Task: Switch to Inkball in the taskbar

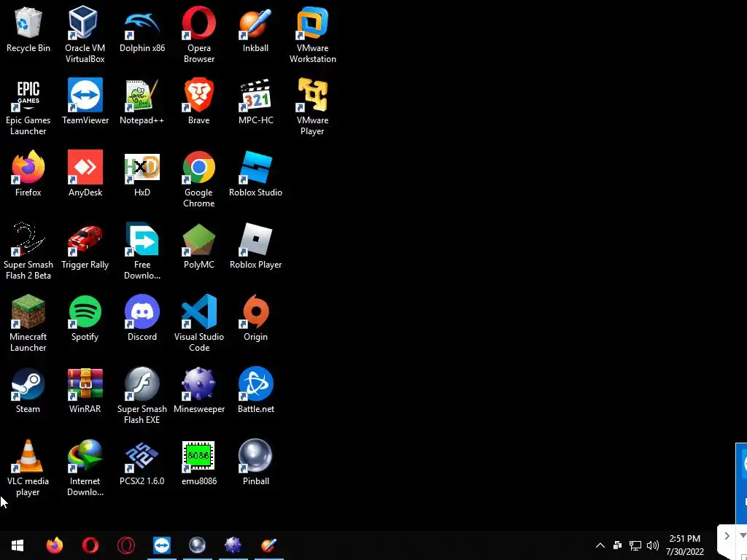Action: click(268, 545)
